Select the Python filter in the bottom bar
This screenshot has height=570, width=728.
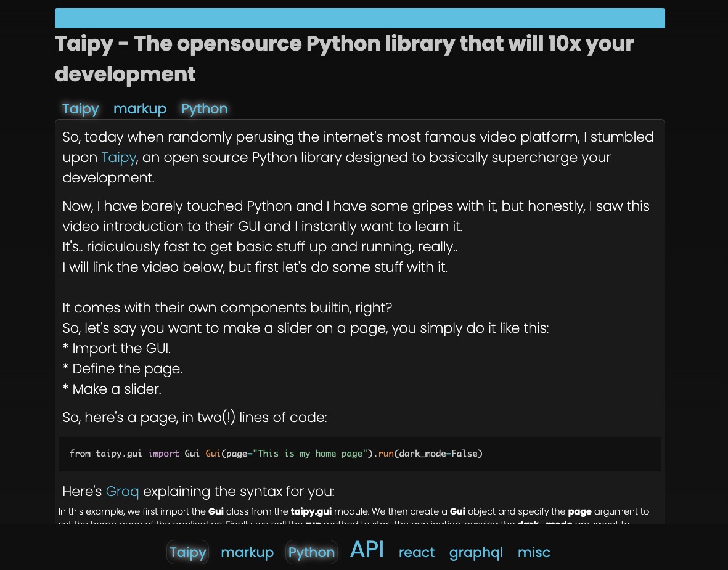(x=311, y=552)
